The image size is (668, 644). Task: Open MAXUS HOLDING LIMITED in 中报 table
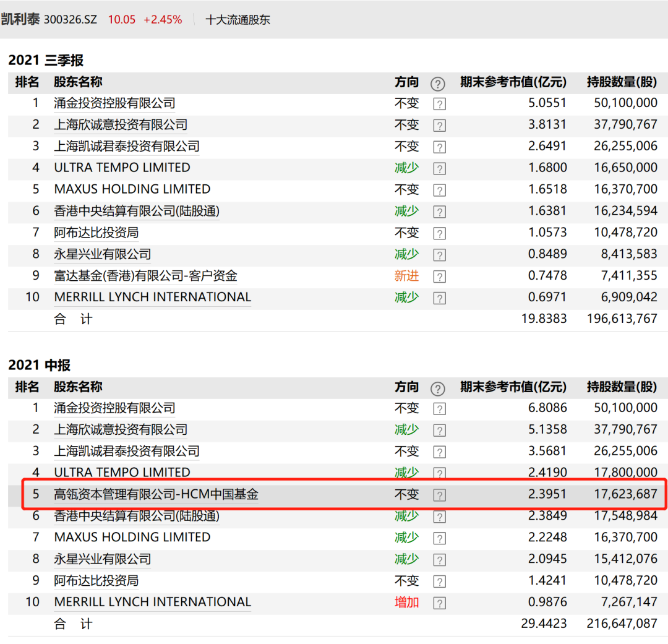tap(132, 537)
